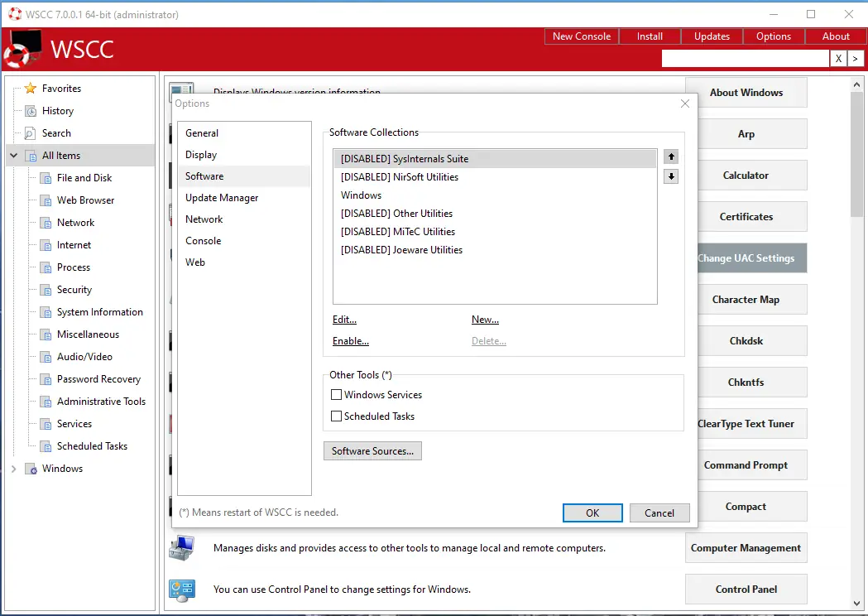868x616 pixels.
Task: Click the Web Browser tree icon
Action: 46,200
